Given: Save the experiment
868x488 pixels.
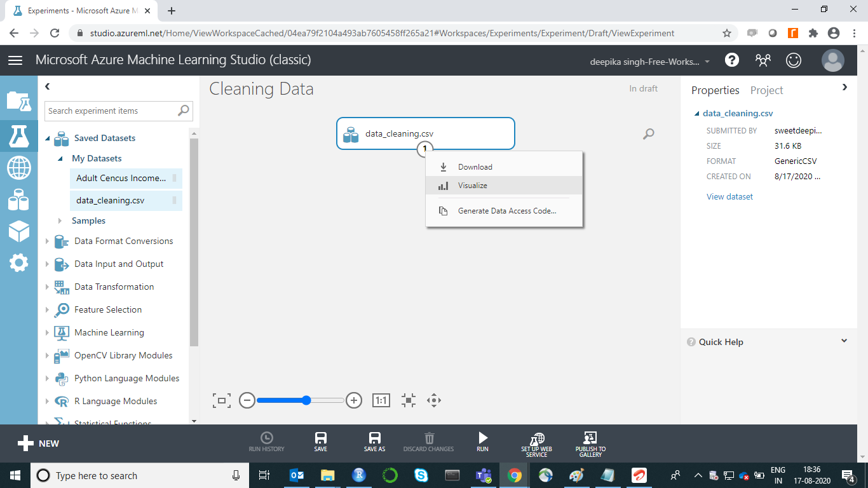Looking at the screenshot, I should point(321,442).
